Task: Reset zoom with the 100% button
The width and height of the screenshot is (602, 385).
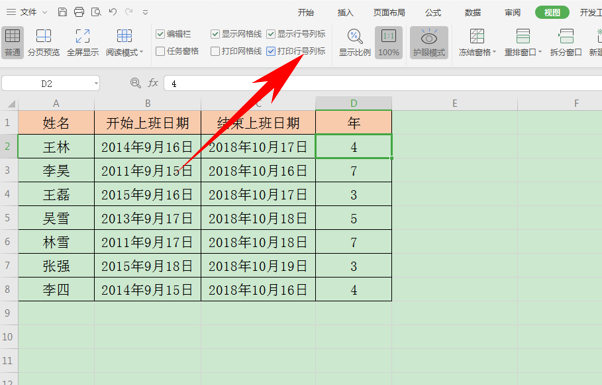Action: pos(389,42)
